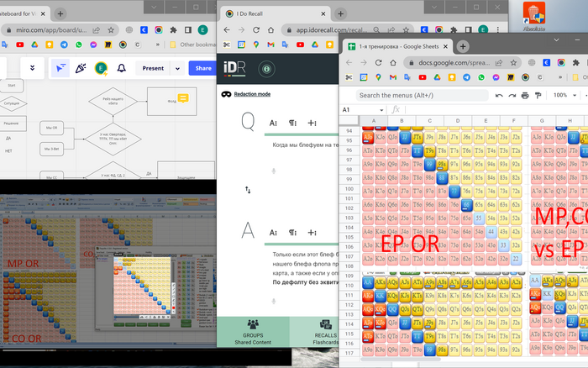
Task: Open Gmail bookmark in Sheets window
Action: point(393,77)
